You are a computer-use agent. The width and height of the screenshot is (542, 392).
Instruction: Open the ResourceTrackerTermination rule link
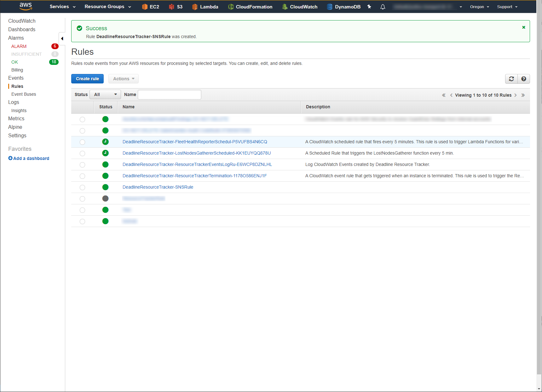coord(195,176)
